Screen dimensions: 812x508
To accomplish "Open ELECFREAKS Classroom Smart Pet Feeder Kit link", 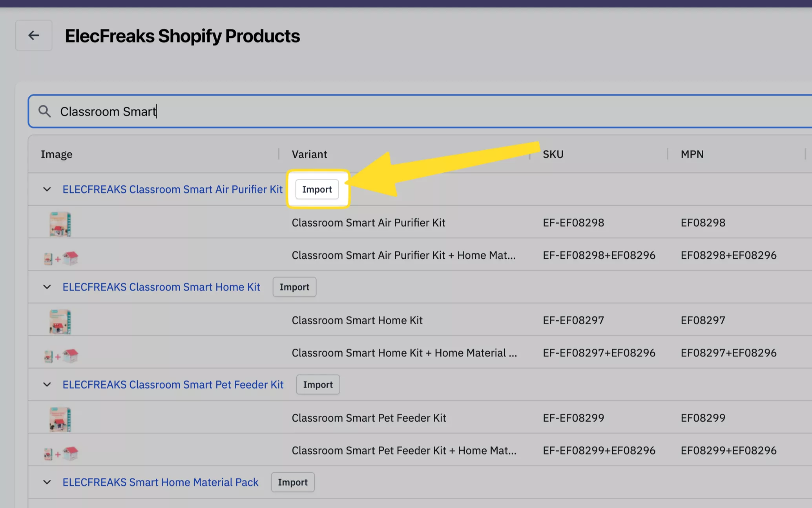I will pos(173,385).
